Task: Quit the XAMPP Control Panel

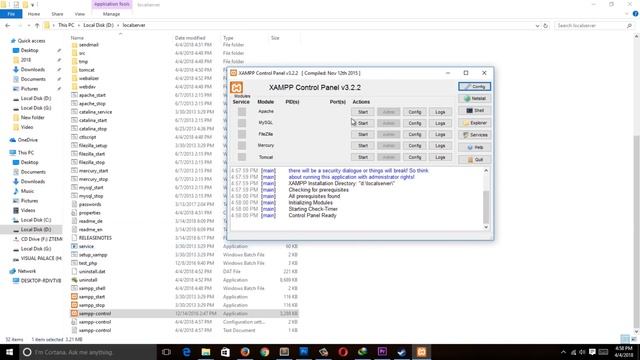Action: 474,160
